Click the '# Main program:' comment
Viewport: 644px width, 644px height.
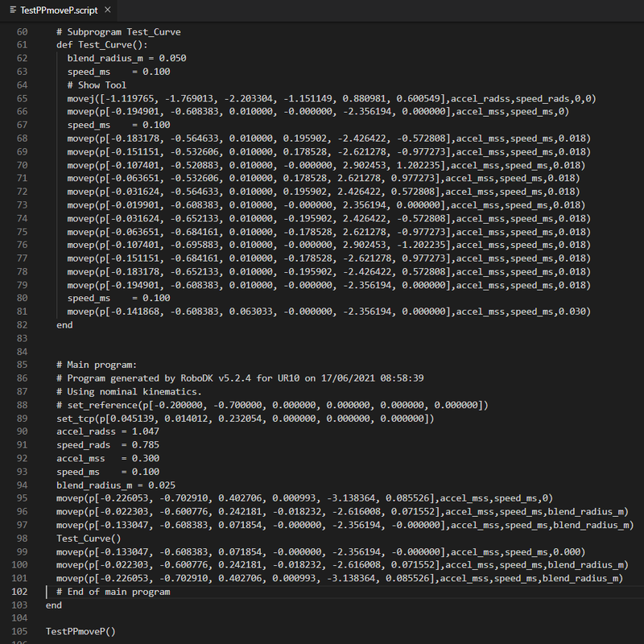tap(97, 365)
